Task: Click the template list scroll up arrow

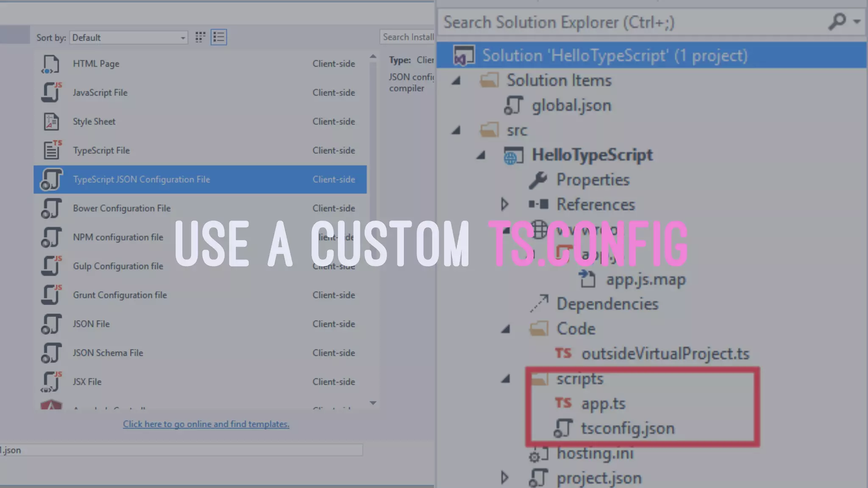Action: click(x=373, y=56)
